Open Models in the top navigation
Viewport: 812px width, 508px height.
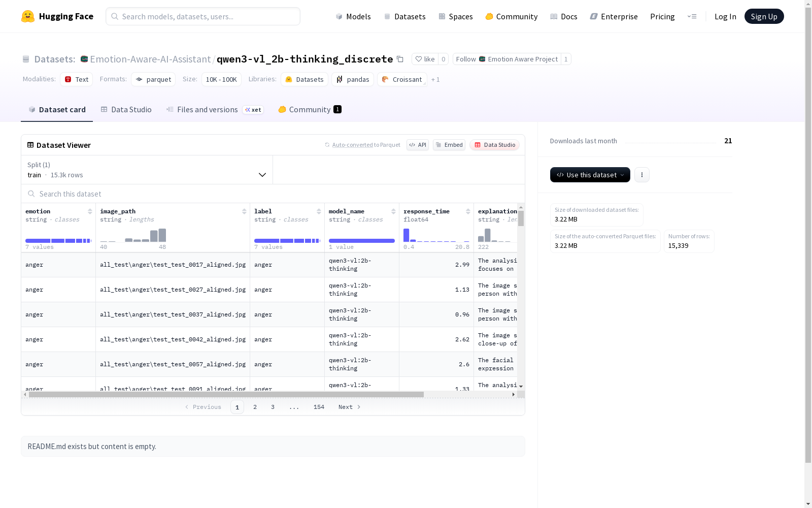[x=353, y=16]
